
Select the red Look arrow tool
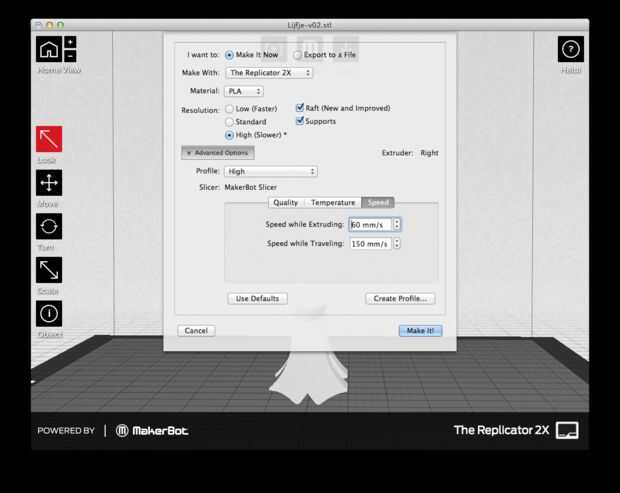(49, 139)
